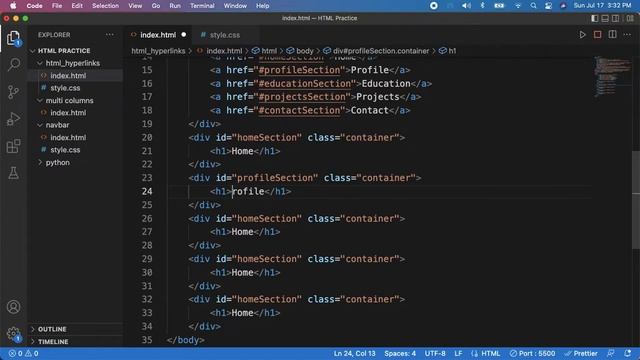Click Port : 5500 Live Server status
640x360 pixels.
[x=532, y=353]
